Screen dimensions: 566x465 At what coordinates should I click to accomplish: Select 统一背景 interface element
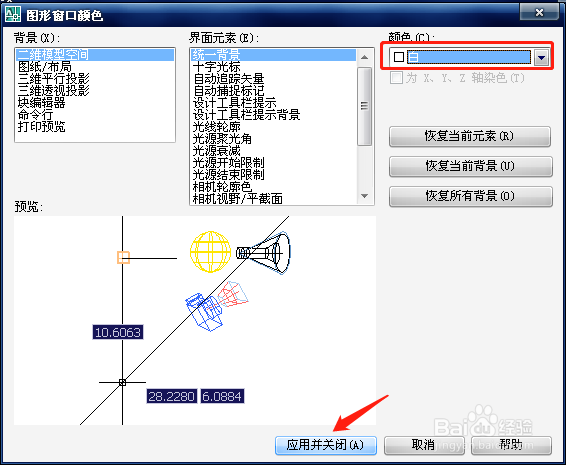click(273, 55)
